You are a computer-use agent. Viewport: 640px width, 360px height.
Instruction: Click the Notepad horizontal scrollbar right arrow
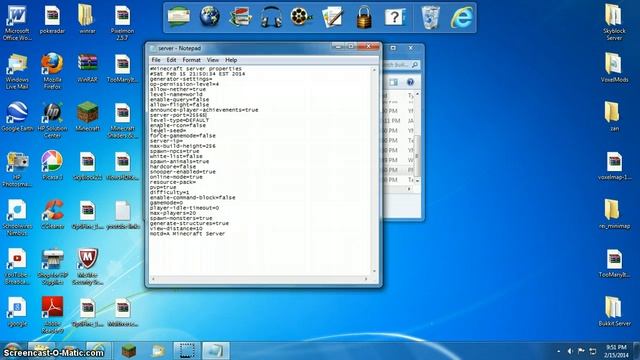click(x=366, y=279)
